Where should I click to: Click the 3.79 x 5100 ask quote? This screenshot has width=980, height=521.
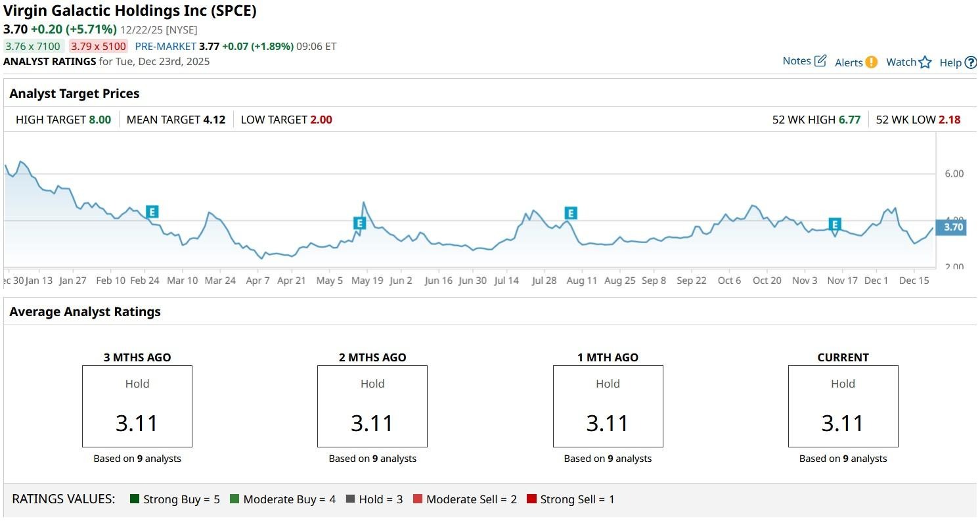pyautogui.click(x=99, y=46)
